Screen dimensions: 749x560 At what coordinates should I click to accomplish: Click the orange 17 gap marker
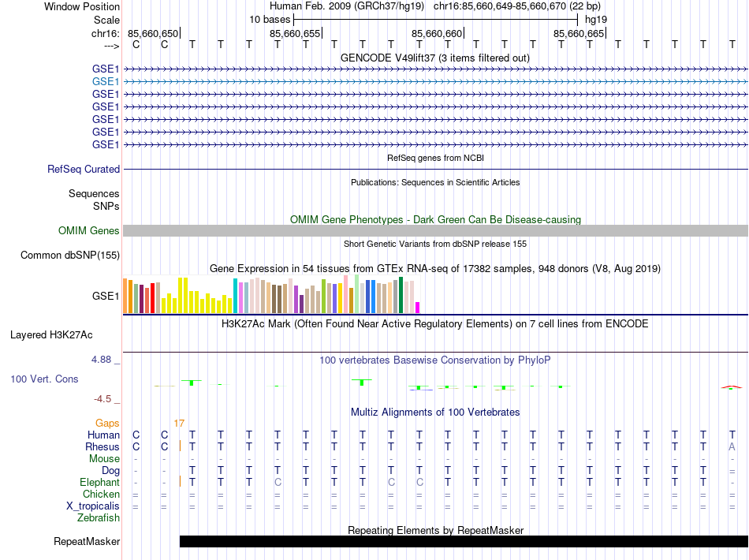tap(179, 424)
